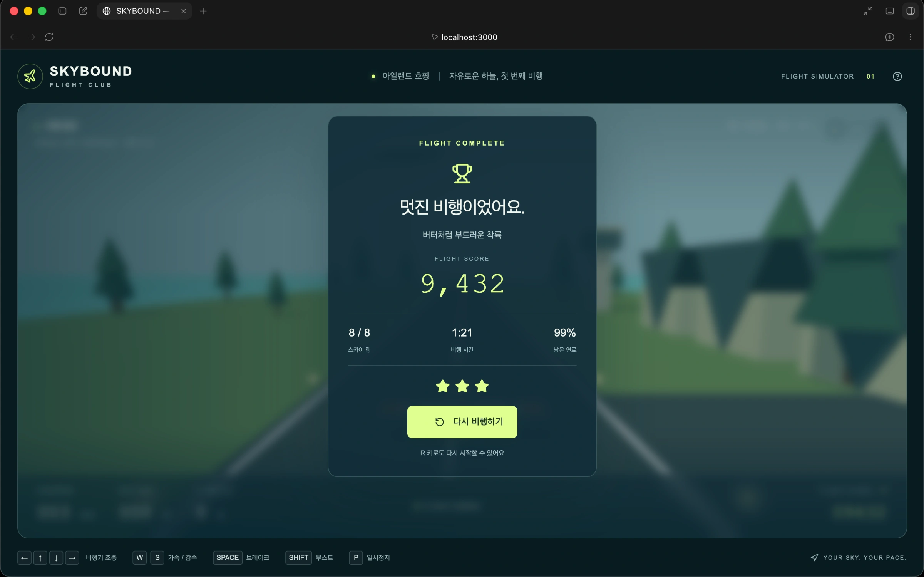Click the middle gold star rating

coord(462,386)
